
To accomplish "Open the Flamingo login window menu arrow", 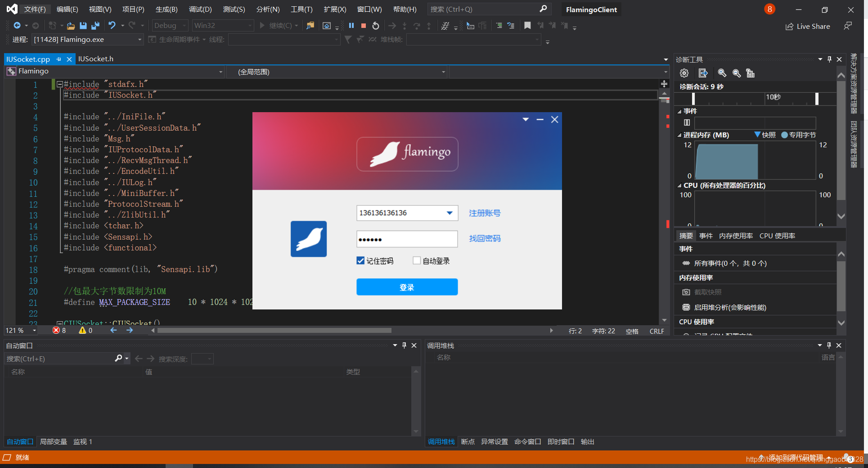I will point(526,119).
